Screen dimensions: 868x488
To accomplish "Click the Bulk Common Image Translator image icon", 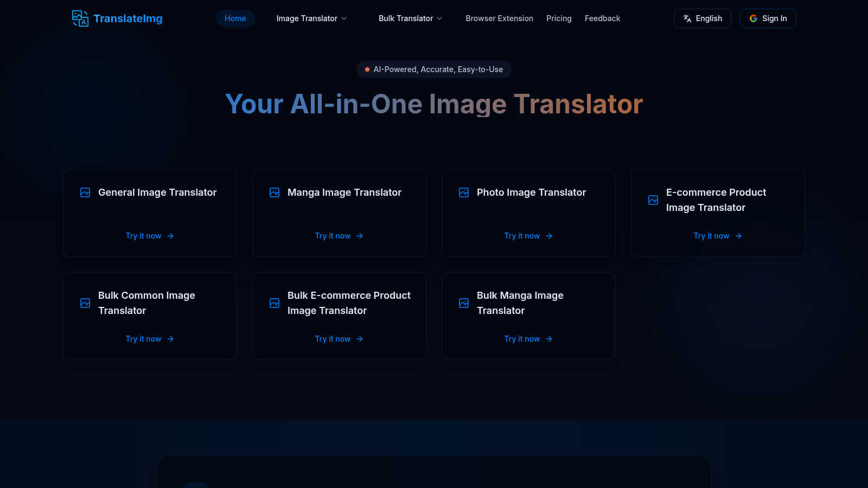I will click(85, 303).
